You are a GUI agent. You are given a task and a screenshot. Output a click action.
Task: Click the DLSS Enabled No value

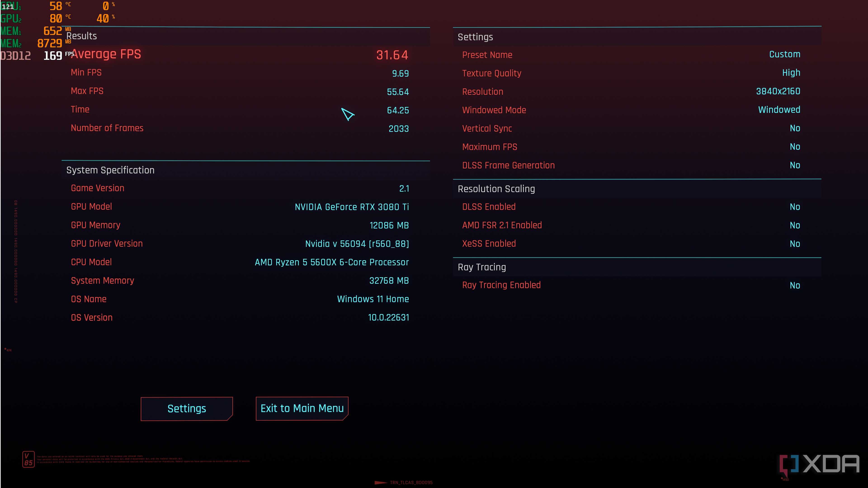click(x=795, y=207)
